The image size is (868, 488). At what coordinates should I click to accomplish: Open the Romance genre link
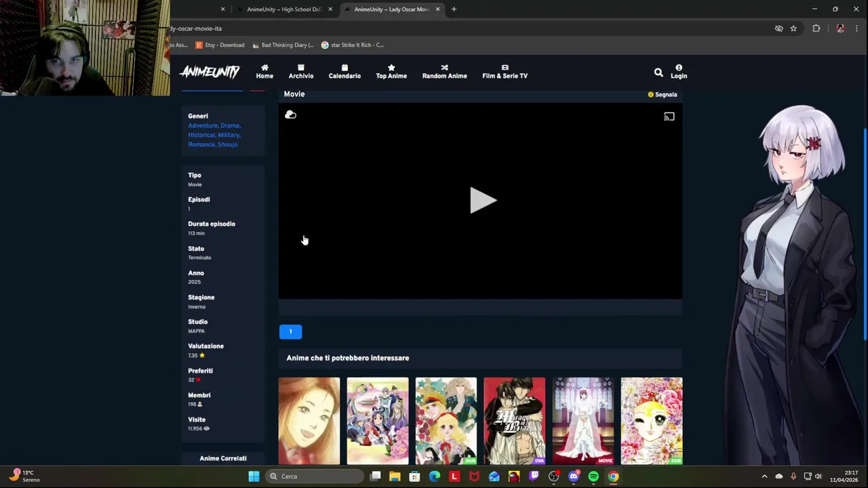pyautogui.click(x=202, y=144)
